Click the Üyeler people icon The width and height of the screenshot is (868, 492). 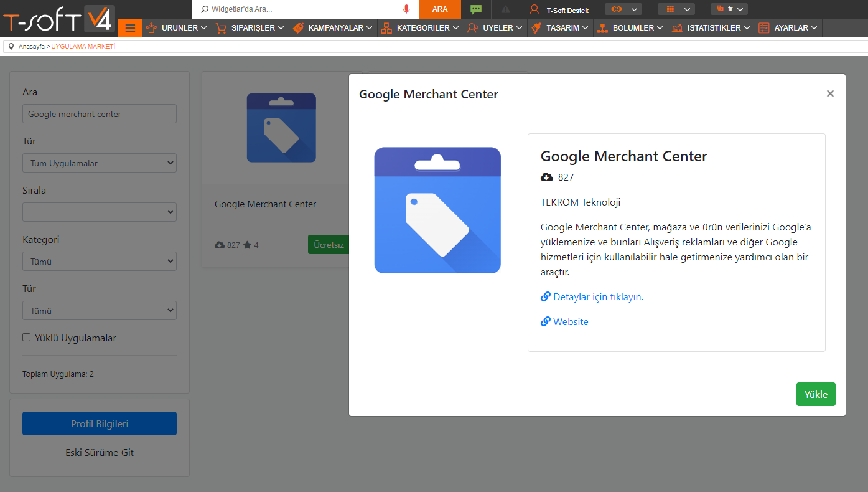473,28
